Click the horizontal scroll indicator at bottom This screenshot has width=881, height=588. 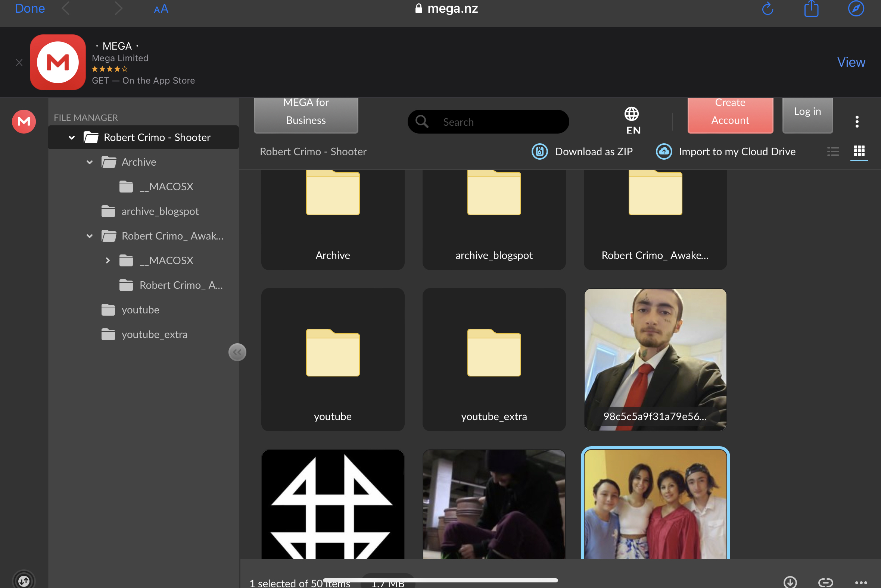click(440, 580)
